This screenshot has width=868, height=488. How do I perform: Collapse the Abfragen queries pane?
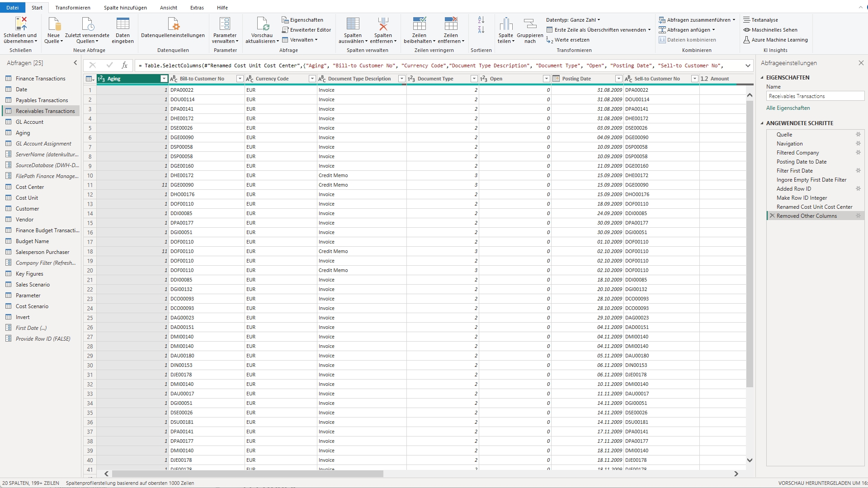(75, 63)
